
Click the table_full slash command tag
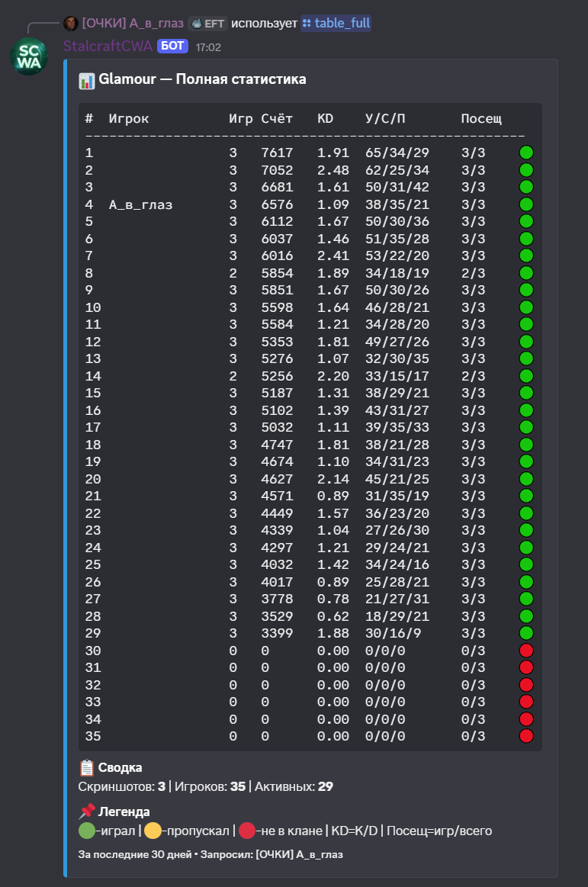[x=336, y=23]
